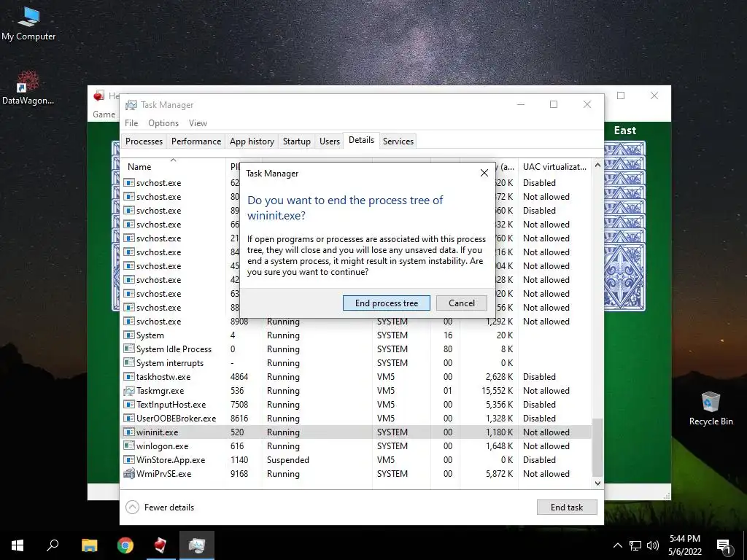Open the Services tab
Screen dimensions: 747x560
click(398, 141)
